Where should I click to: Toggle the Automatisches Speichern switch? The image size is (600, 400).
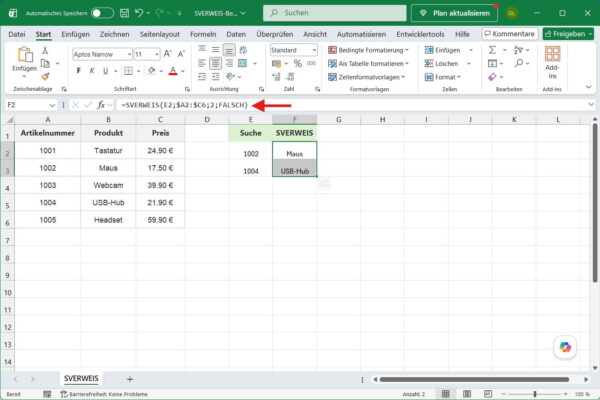point(102,13)
